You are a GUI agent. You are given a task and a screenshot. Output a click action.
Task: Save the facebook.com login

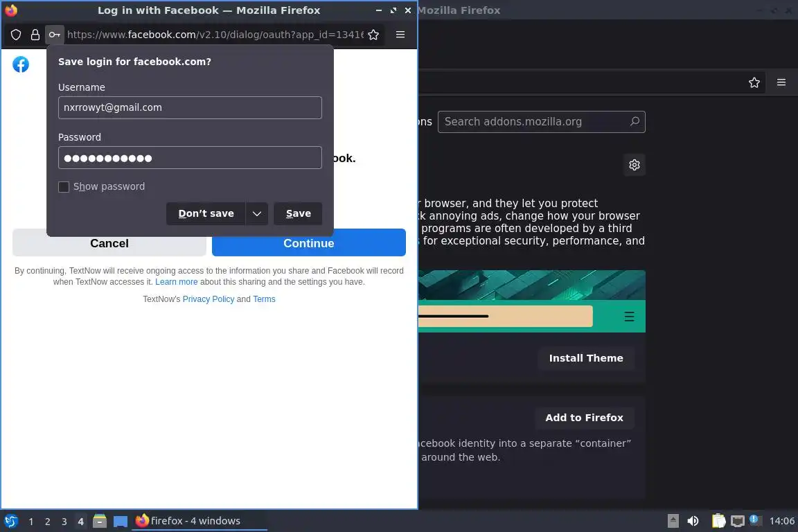tap(299, 214)
